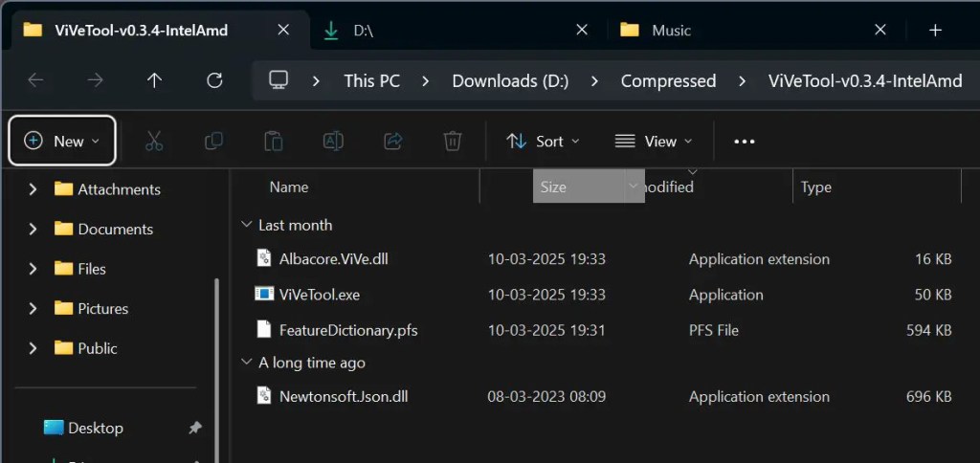Click the Pictures folder icon in sidebar

point(64,309)
